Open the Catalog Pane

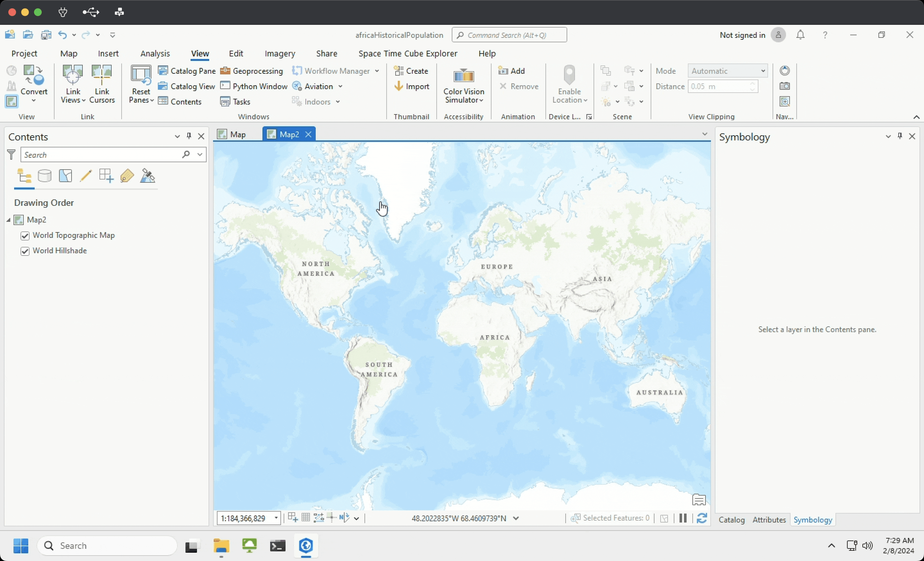coord(187,71)
